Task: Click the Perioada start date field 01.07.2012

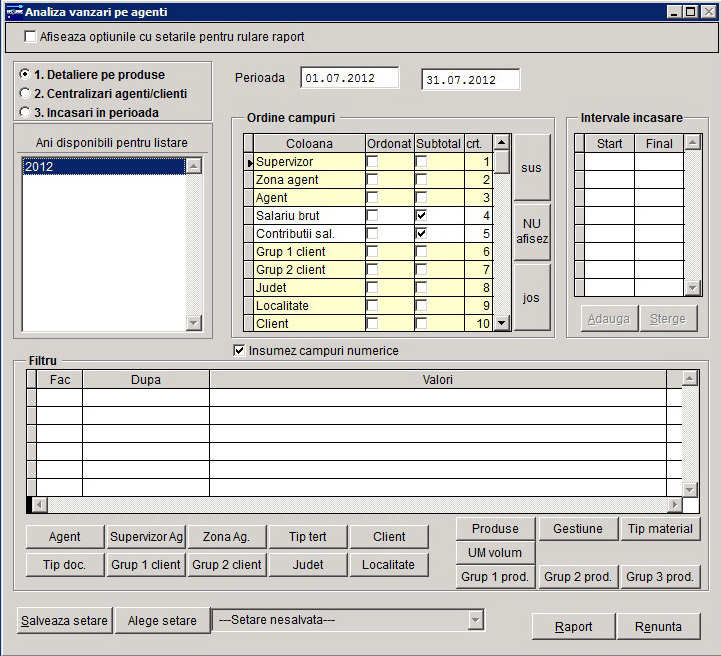Action: click(x=349, y=78)
